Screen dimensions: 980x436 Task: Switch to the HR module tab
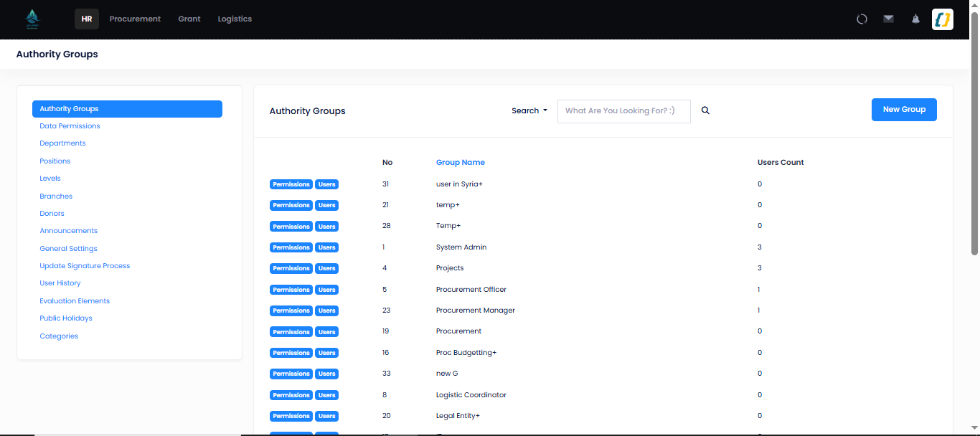point(87,19)
